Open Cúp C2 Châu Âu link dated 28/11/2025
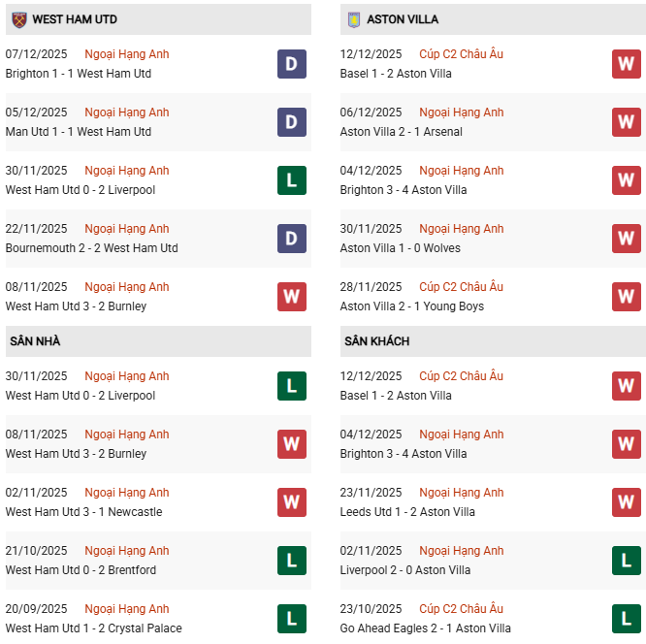646x644 pixels. click(x=461, y=287)
